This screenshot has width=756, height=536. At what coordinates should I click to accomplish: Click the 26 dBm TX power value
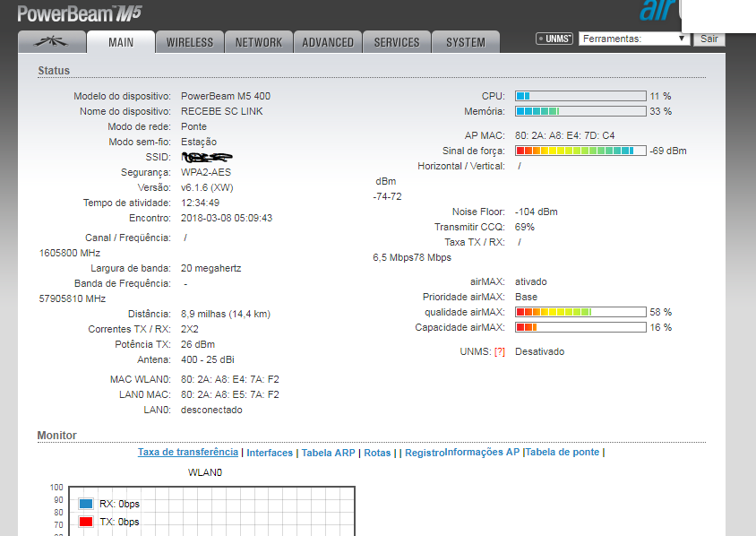198,344
